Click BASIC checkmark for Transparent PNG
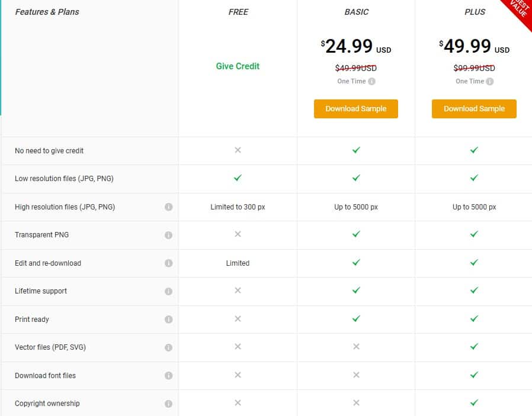 click(x=356, y=234)
